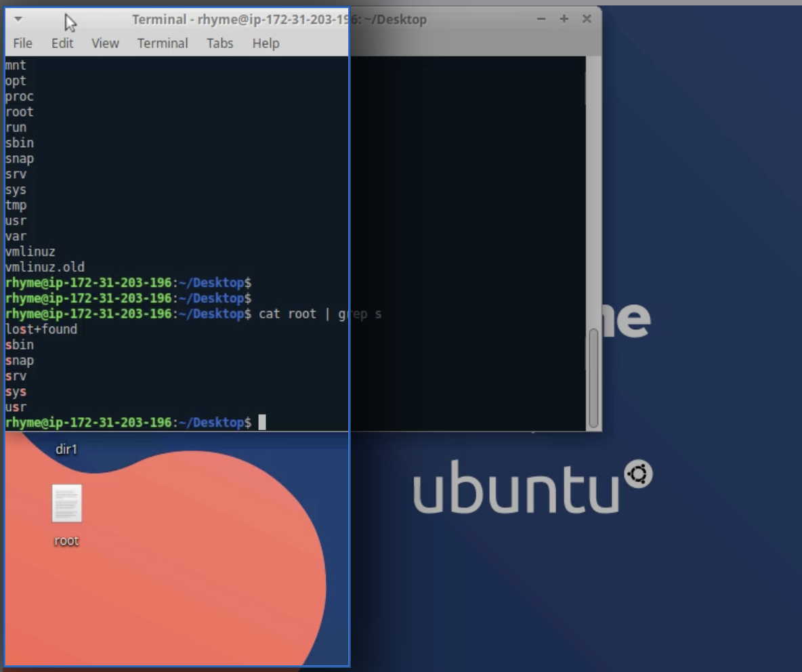Click the 'tmp' line in terminal output
The image size is (802, 672).
click(16, 205)
